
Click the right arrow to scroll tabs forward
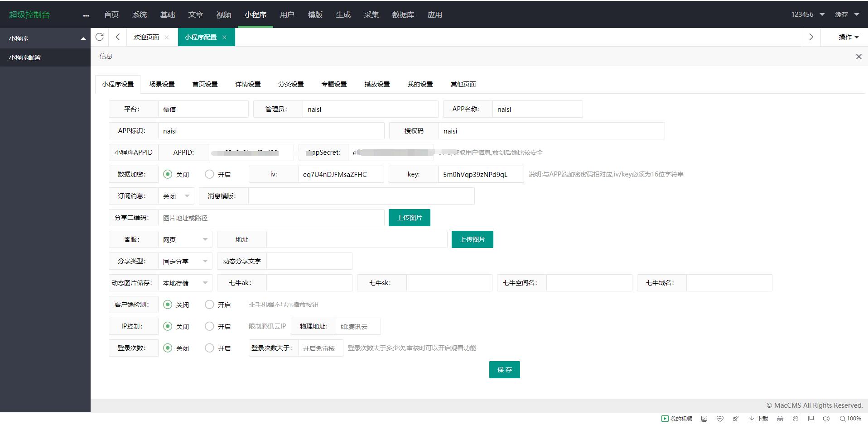click(x=811, y=37)
